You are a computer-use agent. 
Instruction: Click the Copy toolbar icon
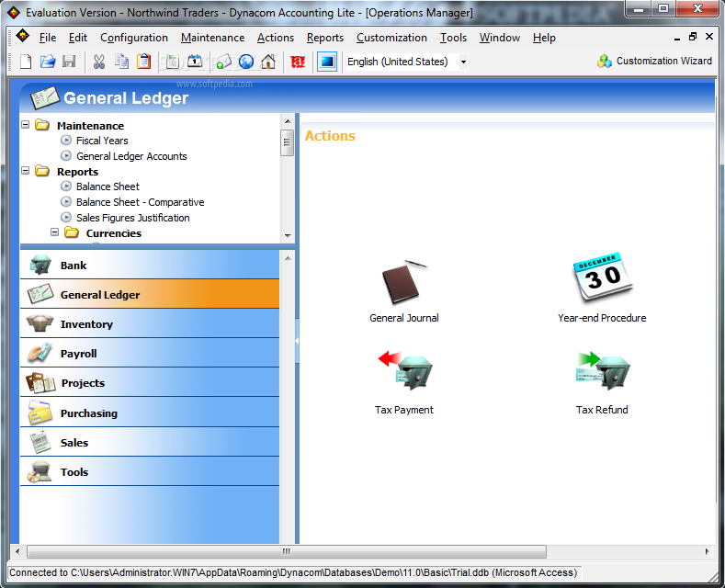121,62
